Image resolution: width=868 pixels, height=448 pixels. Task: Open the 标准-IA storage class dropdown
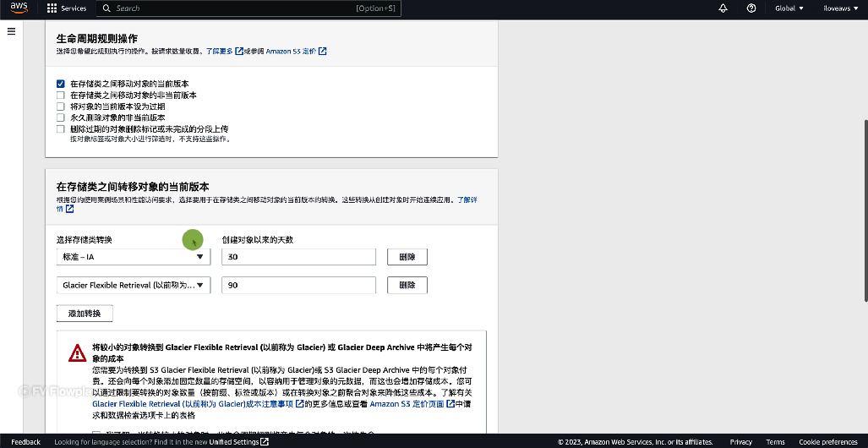[x=134, y=257]
